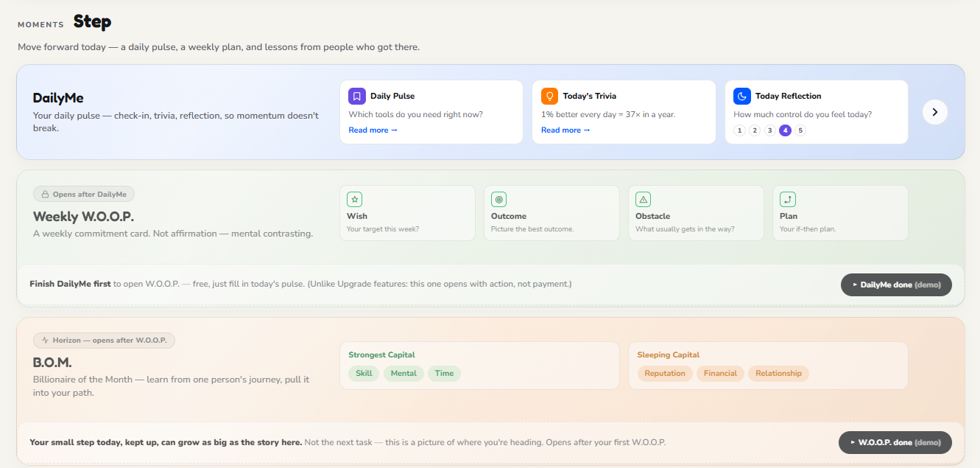
Task: Select the Reputation capital chip
Action: point(665,374)
